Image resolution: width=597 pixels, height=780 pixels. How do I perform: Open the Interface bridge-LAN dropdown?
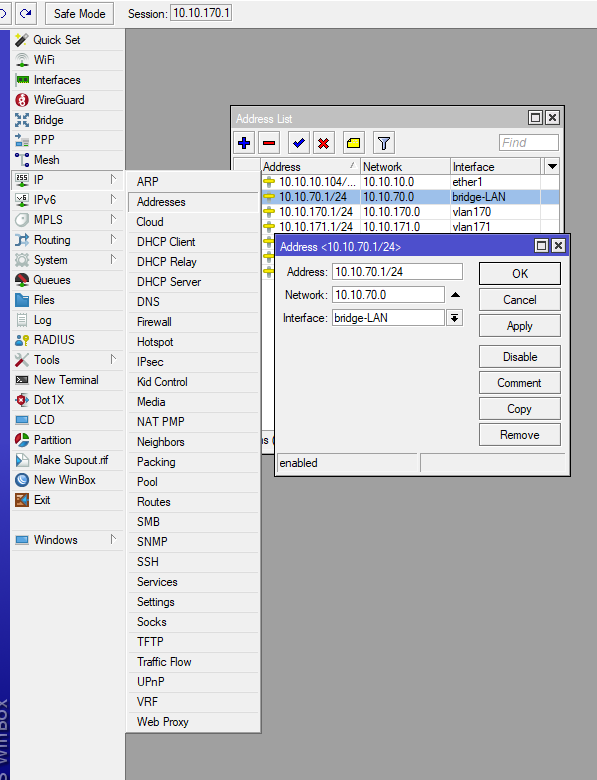click(x=455, y=318)
